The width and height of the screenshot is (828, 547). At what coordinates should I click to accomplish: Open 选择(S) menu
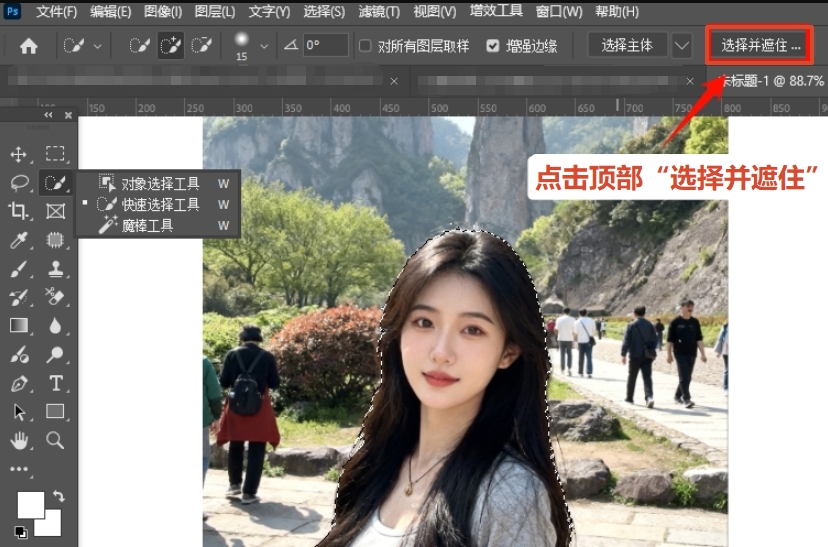coord(324,11)
